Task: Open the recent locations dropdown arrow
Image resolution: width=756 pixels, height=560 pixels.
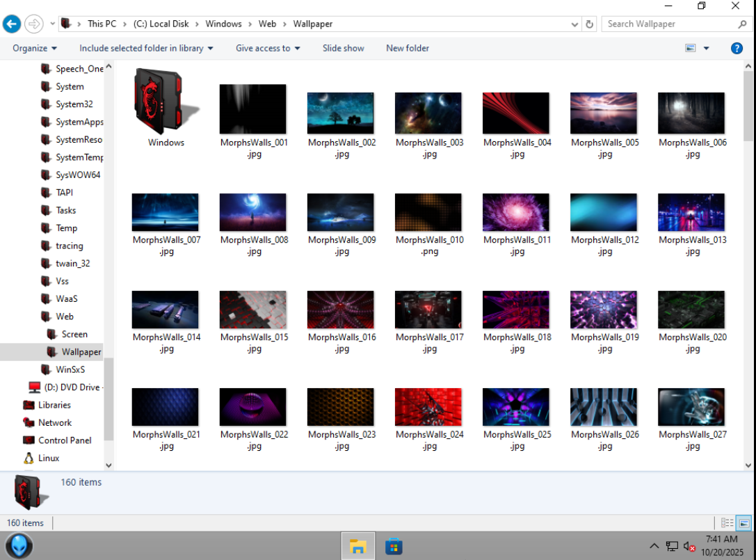Action: click(x=53, y=24)
